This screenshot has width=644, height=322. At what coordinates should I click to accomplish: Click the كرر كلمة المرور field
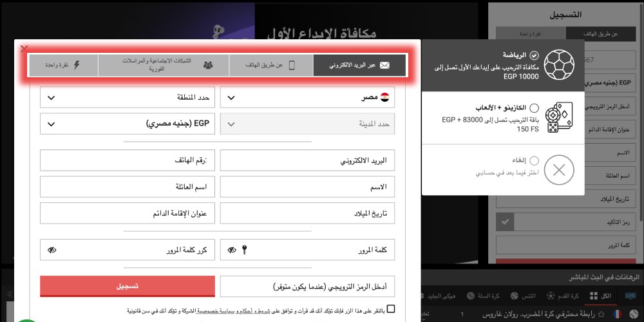(x=128, y=250)
